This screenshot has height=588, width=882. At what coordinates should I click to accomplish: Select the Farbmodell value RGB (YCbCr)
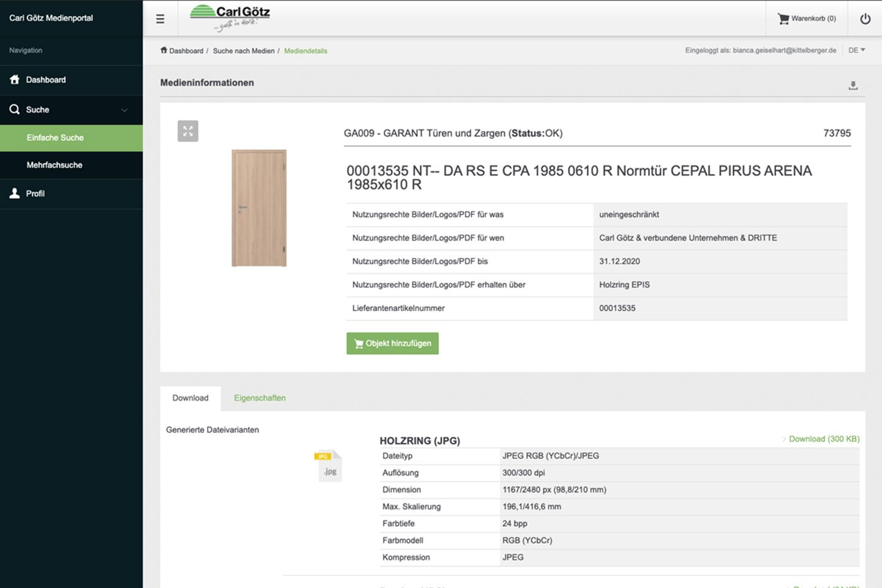(x=527, y=540)
